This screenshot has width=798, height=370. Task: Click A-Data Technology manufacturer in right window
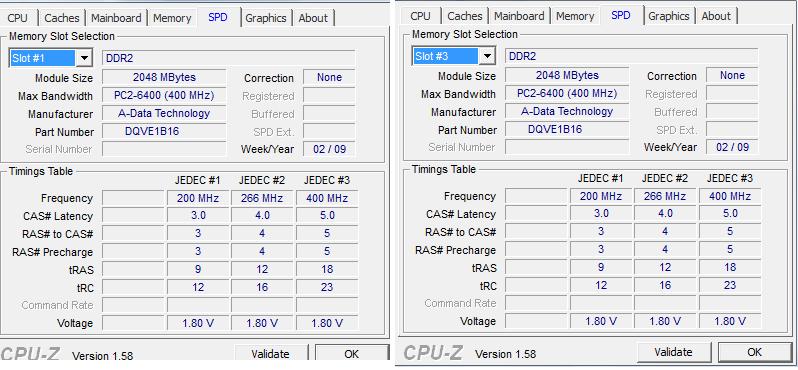point(567,111)
